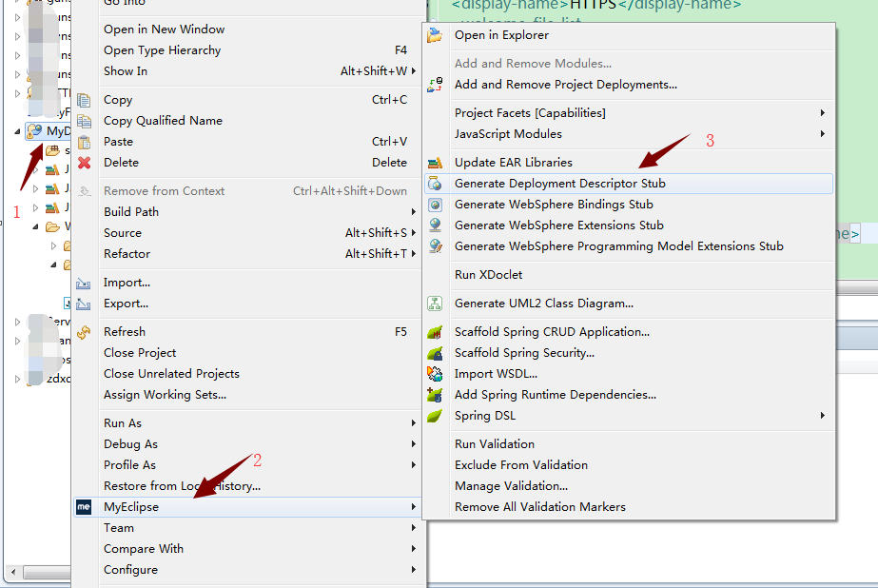Collapse the selected MyD project tree node
The height and width of the screenshot is (588, 878).
click(17, 131)
